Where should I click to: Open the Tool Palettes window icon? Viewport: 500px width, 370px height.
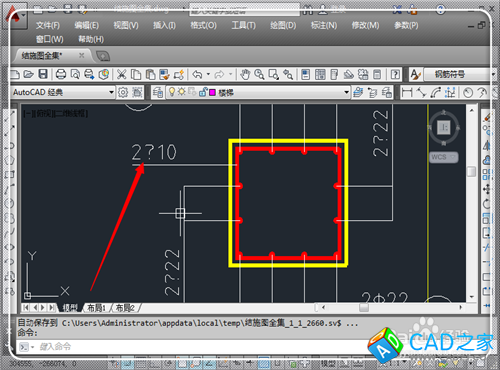click(334, 74)
